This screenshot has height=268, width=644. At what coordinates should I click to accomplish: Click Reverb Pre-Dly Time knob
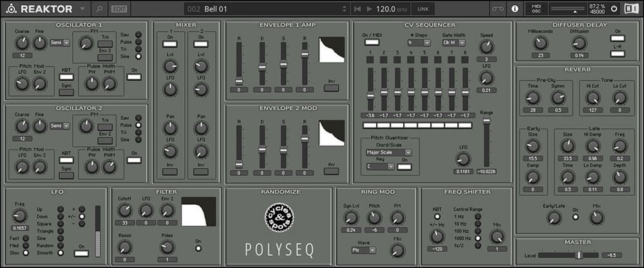point(533,98)
